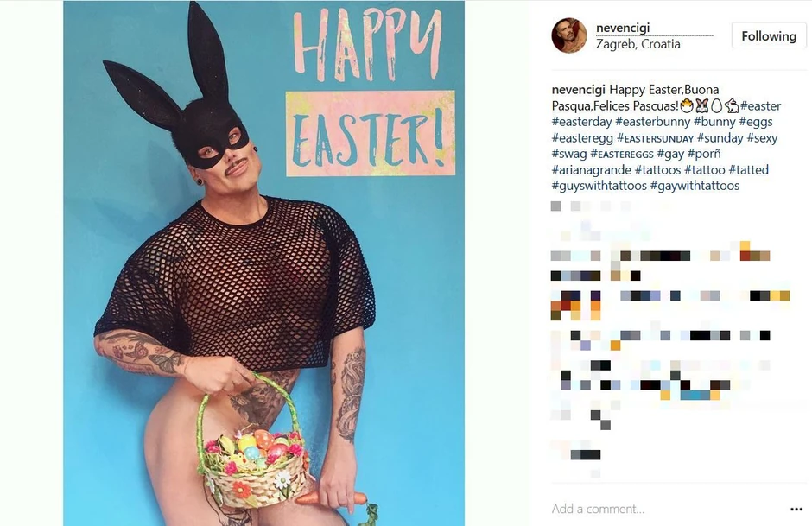The height and width of the screenshot is (526, 812).
Task: Open the nevencigi profile avatar
Action: 569,35
